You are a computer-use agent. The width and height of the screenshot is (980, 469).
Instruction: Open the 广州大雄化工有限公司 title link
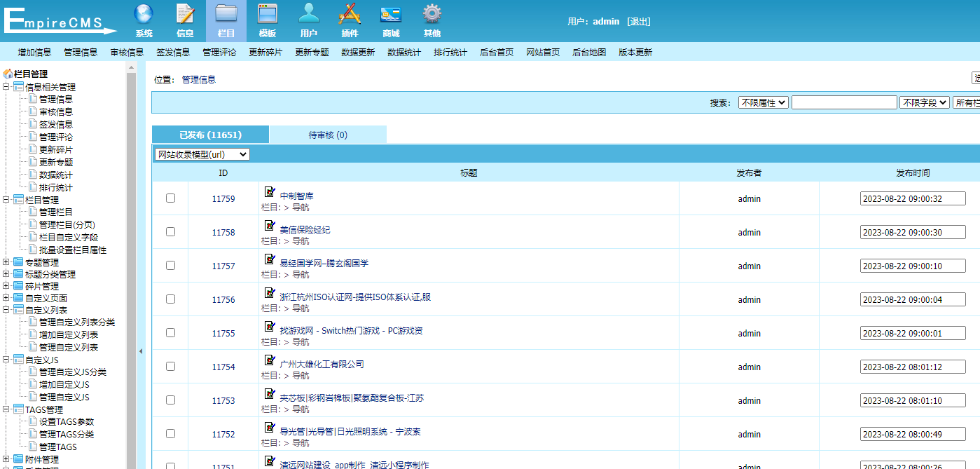322,365
